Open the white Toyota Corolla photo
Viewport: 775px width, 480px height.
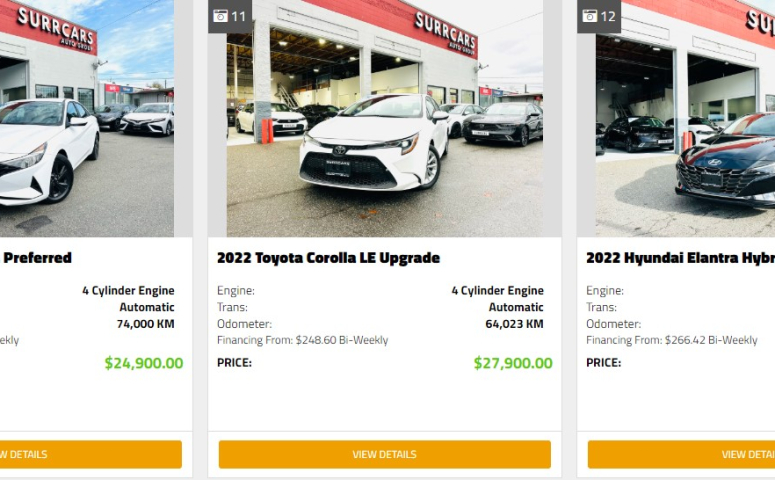point(385,118)
